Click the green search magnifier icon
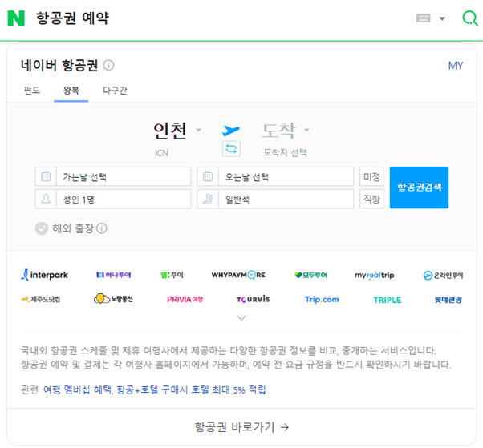483x448 pixels. pos(470,18)
